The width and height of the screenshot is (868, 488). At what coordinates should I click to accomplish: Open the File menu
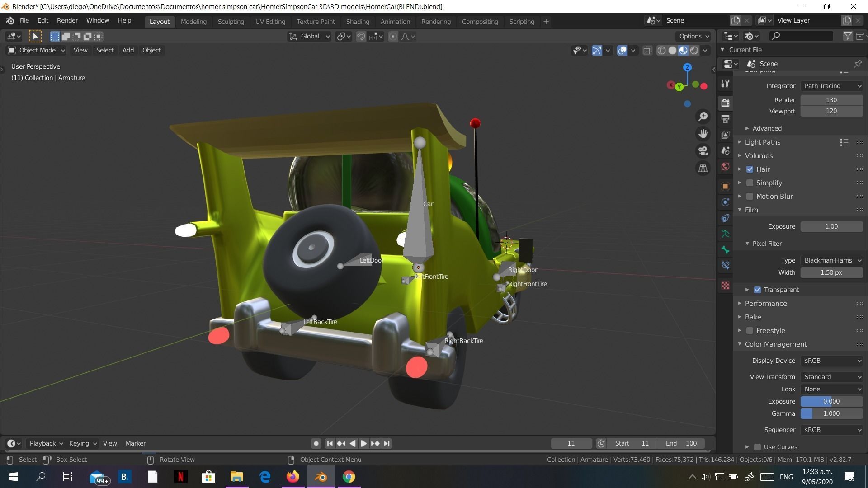pyautogui.click(x=24, y=21)
